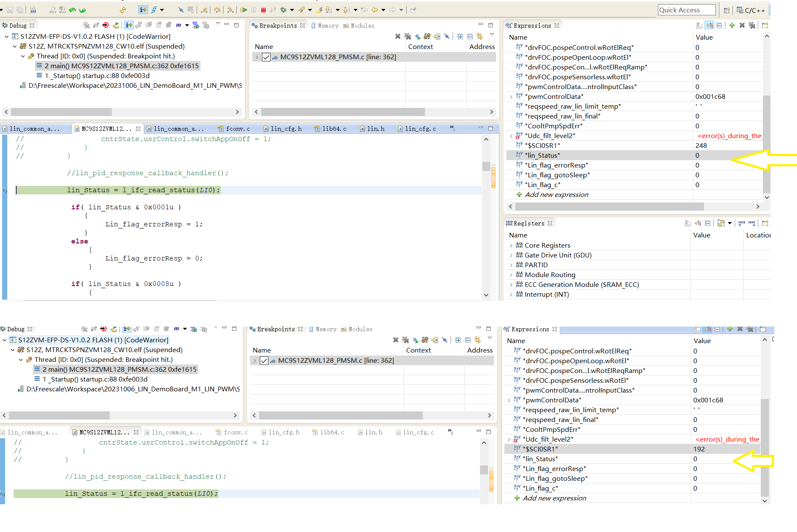Screen dimensions: 797x532
Task: Toggle the breakpoint checkbox for line 362
Action: 266,57
